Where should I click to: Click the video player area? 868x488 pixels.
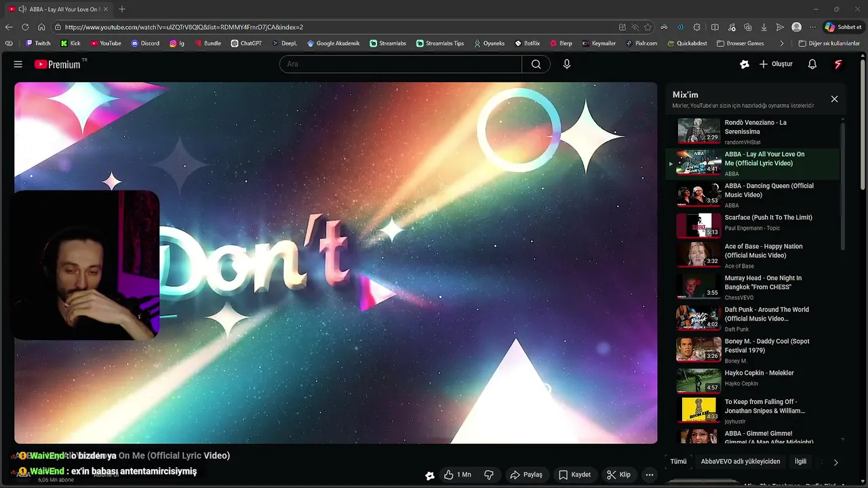(x=336, y=263)
